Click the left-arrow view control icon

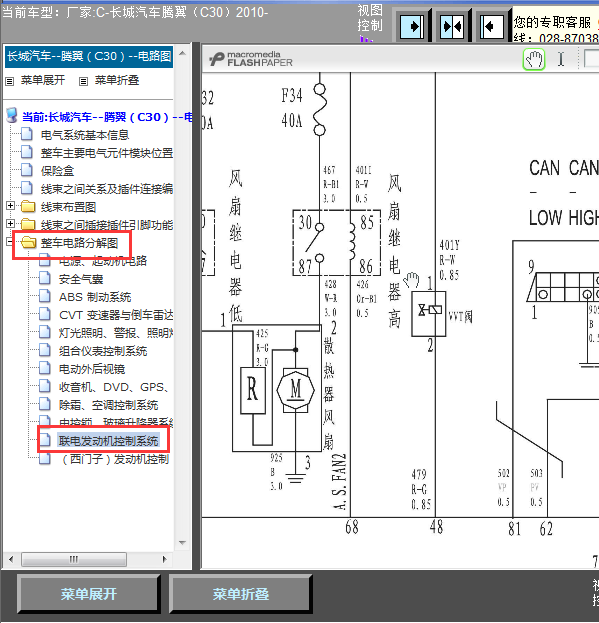492,27
